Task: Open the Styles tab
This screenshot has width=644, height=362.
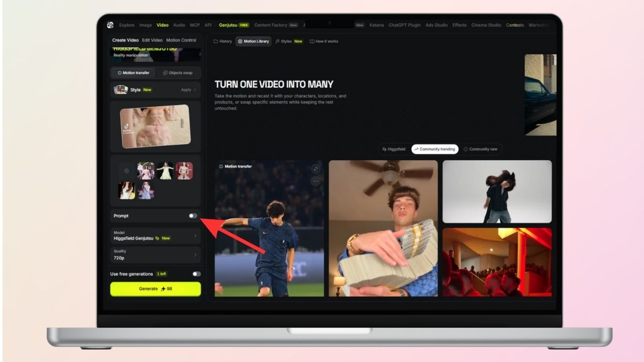Action: point(289,41)
